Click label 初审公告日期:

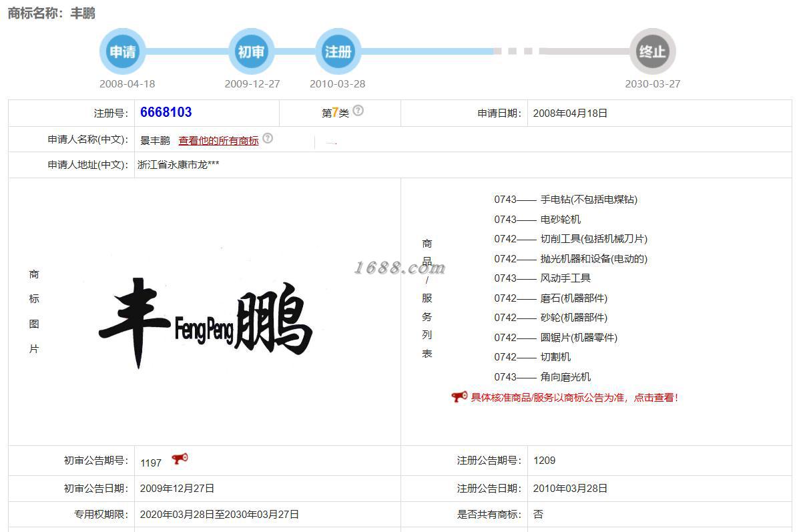96,488
